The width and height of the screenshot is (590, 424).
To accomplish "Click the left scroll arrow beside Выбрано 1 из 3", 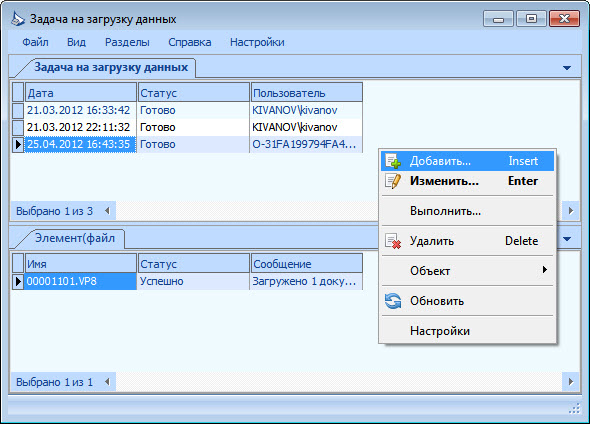I will (x=108, y=211).
